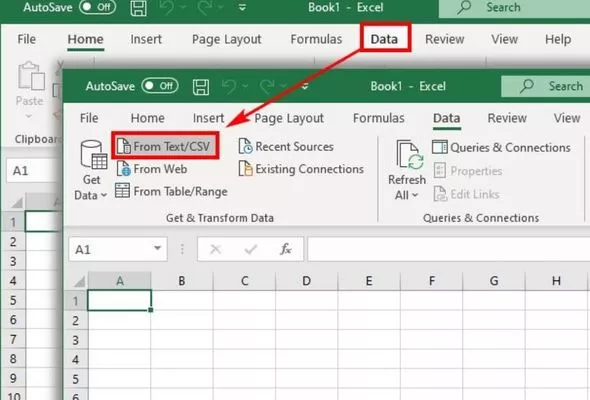590x400 pixels.
Task: Open Redo history dropdown in front window
Action: point(283,86)
